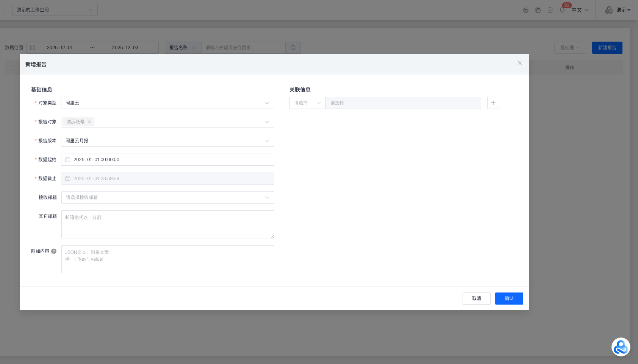Click the search magnifier icon

[x=293, y=48]
